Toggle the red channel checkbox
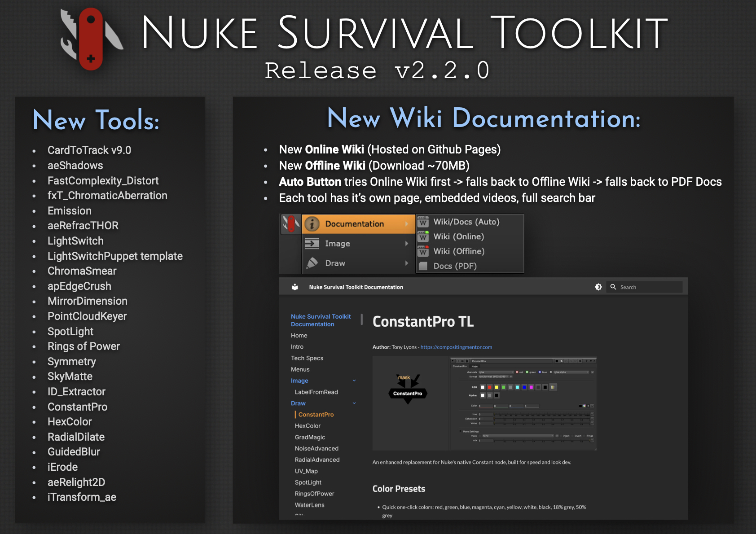The width and height of the screenshot is (756, 534). point(517,372)
